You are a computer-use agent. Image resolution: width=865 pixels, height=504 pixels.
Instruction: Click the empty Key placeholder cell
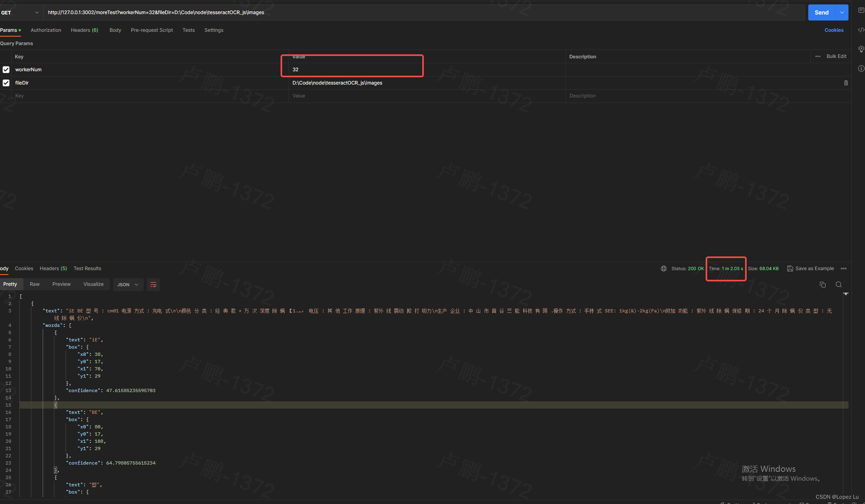coord(150,96)
